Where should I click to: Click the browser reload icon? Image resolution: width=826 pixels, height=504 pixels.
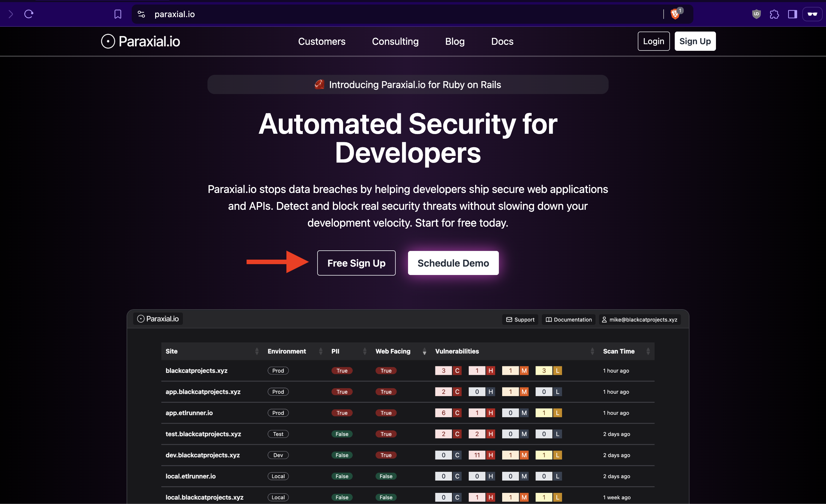point(29,14)
